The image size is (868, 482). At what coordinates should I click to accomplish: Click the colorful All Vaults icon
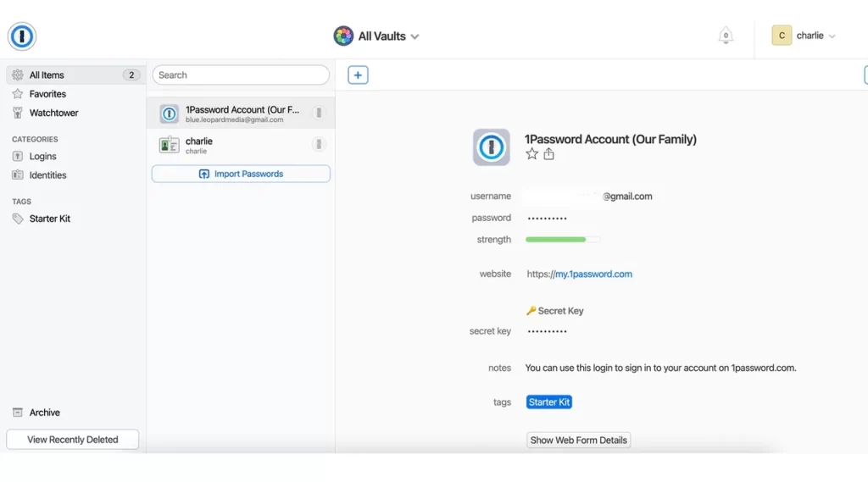[x=343, y=36]
